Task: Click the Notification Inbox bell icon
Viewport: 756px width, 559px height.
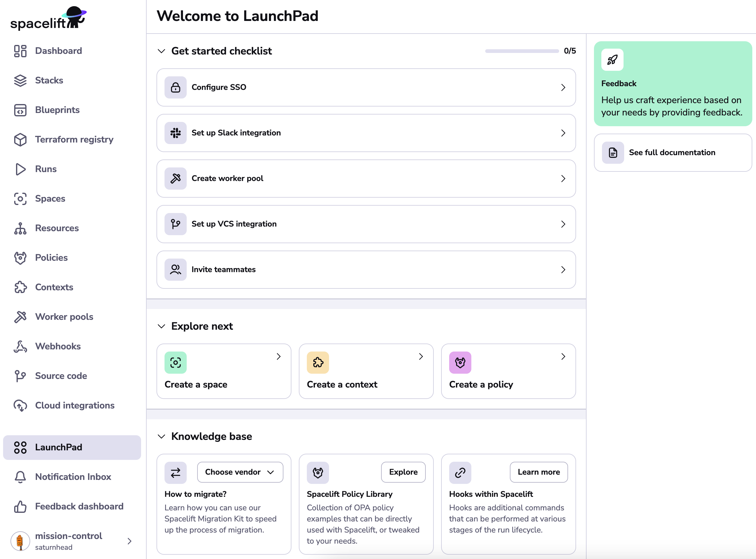Action: point(20,477)
